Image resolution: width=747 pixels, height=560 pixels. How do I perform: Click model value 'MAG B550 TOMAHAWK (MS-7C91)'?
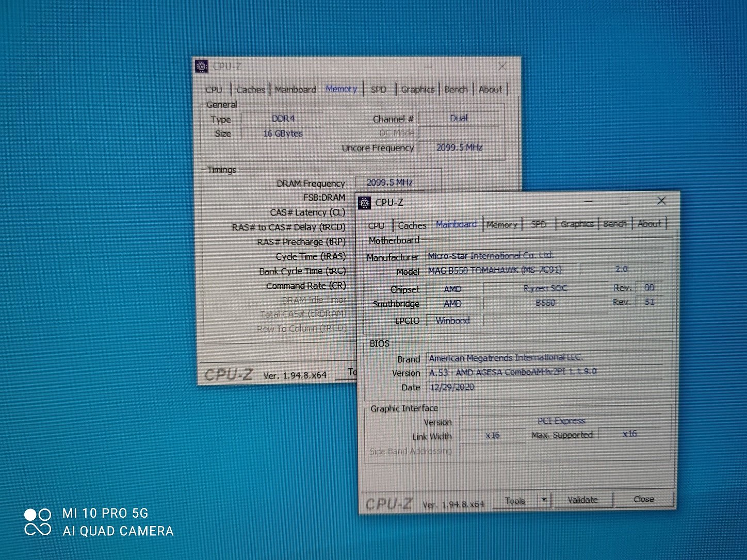(x=502, y=270)
